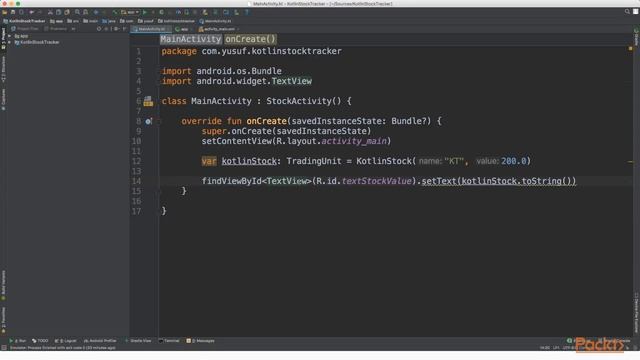
Task: Click the Project Files view tab
Action: pos(25,29)
